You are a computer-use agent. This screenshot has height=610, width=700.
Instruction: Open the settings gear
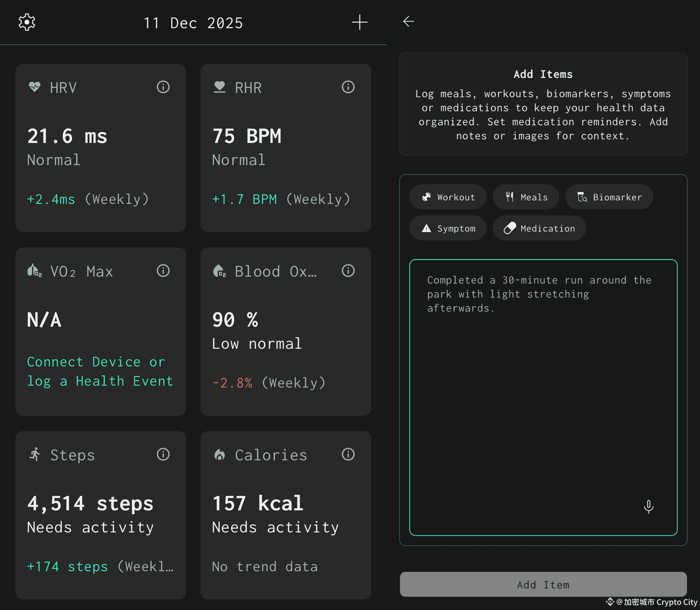27,22
